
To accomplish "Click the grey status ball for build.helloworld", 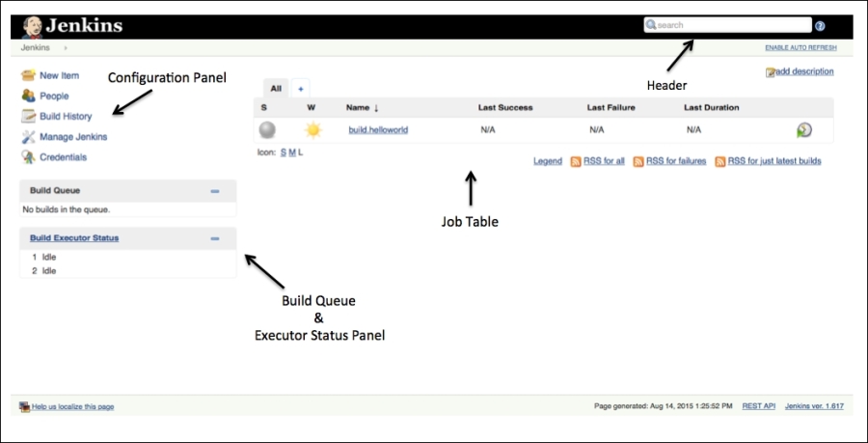I will [x=267, y=130].
